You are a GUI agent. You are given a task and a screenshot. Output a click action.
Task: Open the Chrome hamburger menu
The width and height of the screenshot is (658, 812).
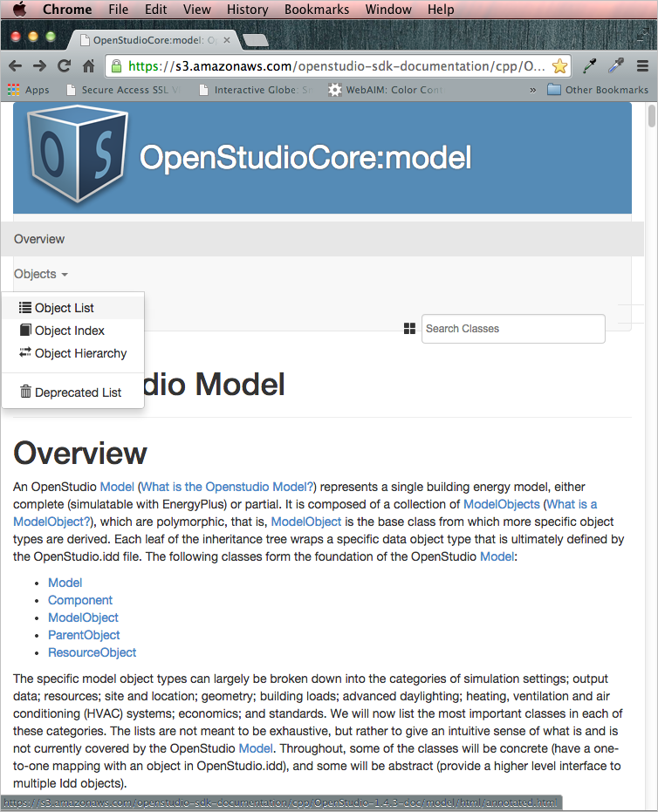coord(642,66)
